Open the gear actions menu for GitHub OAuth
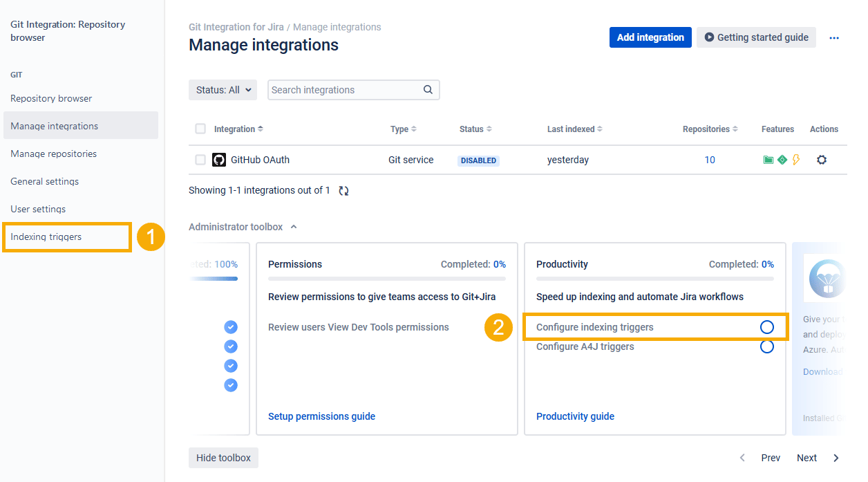Screen dimensions: 868x482 (x=822, y=160)
